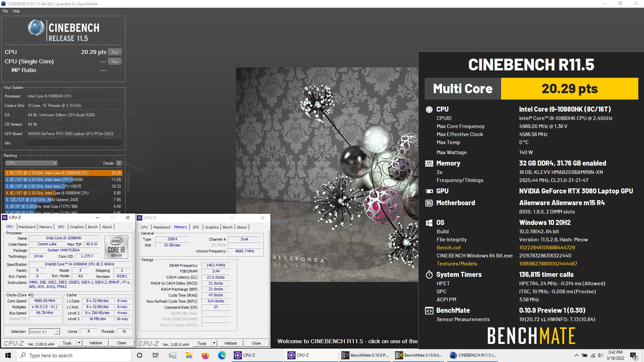Open notification center icon
This screenshot has height=362, width=644.
click(x=633, y=355)
